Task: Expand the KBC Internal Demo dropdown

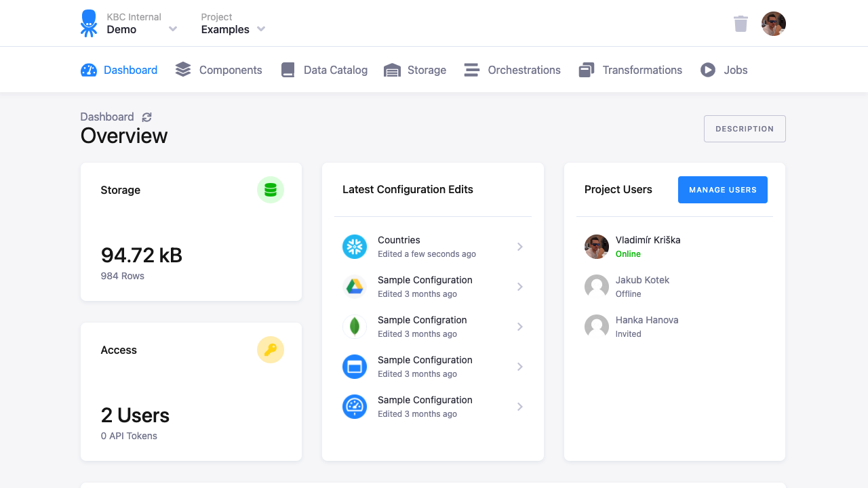Action: 173,29
